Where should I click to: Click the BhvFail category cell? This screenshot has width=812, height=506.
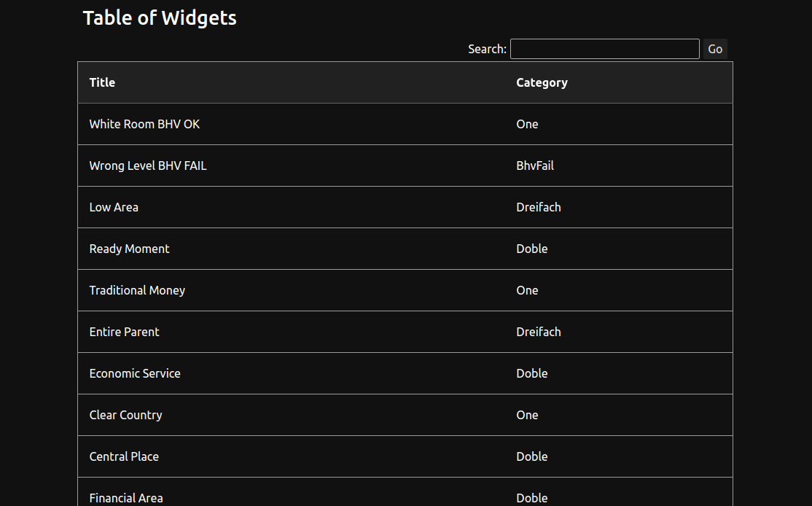click(x=535, y=166)
